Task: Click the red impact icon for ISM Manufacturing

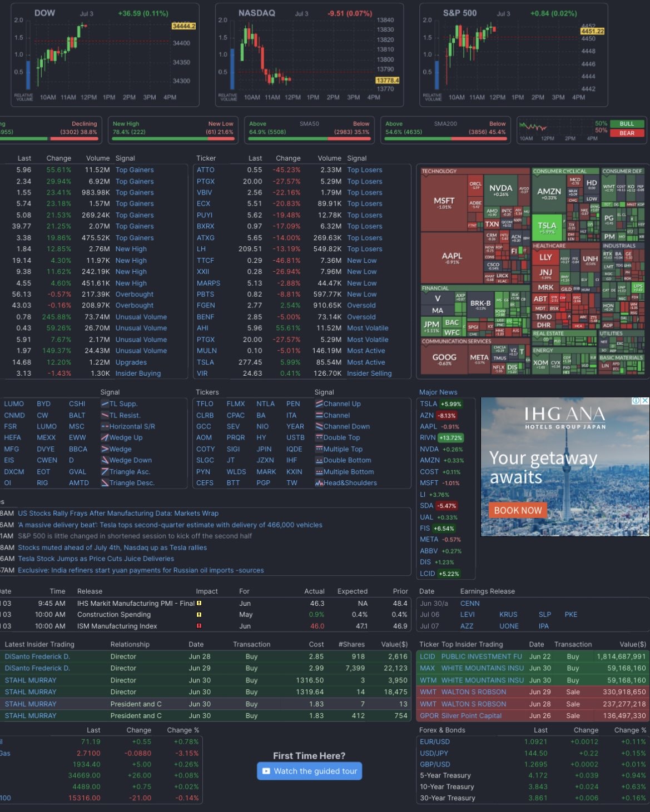Action: (199, 626)
